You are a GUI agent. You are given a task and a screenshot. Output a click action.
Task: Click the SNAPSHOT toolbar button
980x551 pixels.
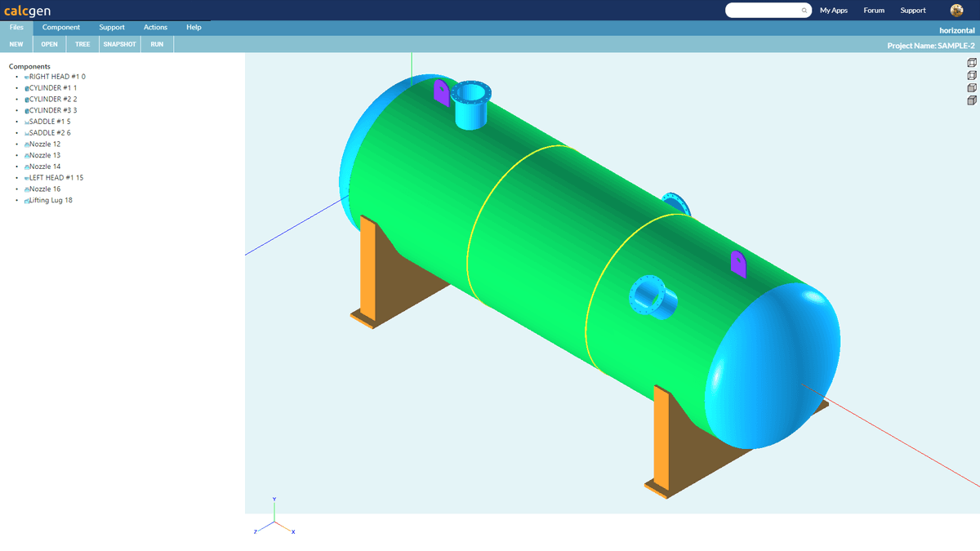119,44
